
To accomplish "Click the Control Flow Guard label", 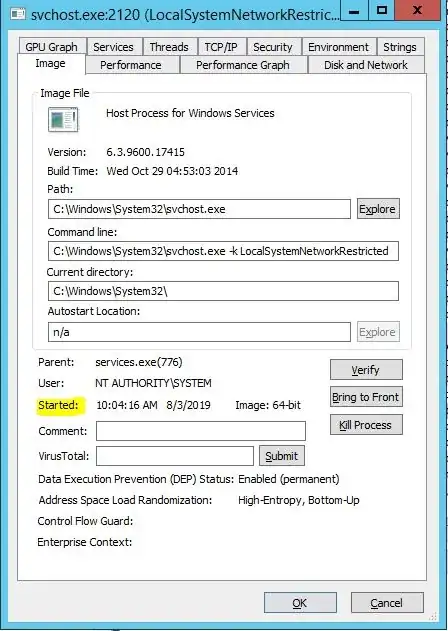I will click(85, 521).
